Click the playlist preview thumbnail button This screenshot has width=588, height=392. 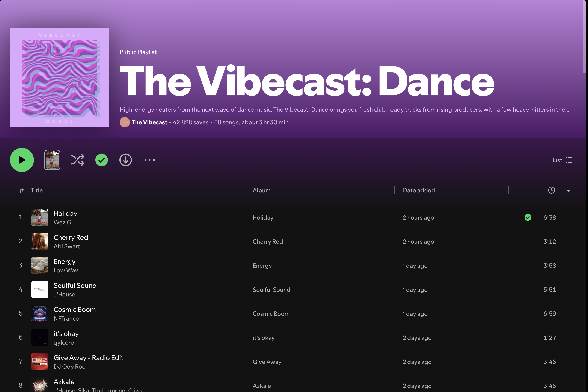tap(52, 160)
